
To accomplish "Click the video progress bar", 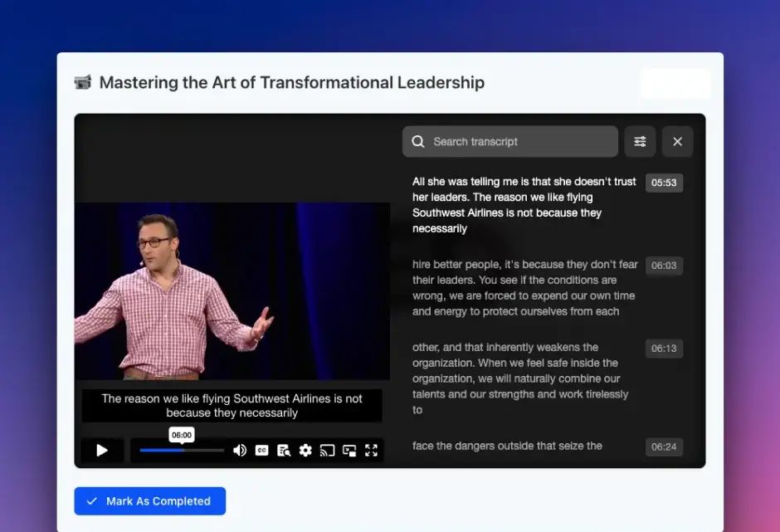I will click(182, 451).
